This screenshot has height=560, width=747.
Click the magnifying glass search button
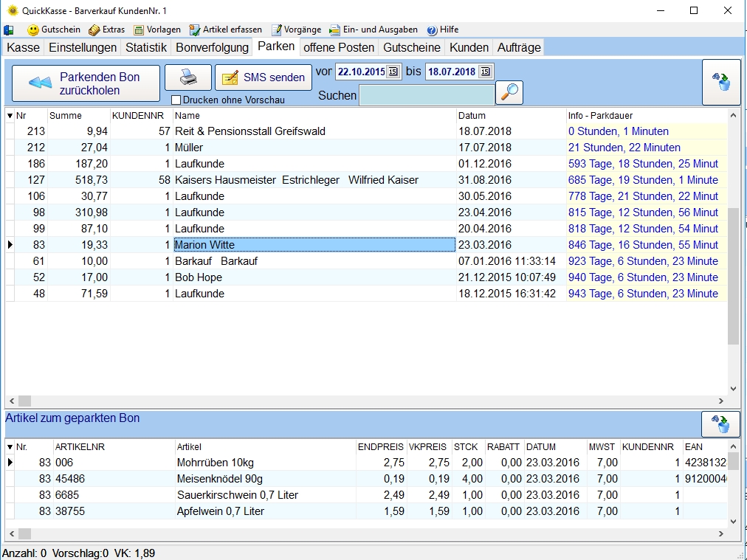(x=509, y=92)
